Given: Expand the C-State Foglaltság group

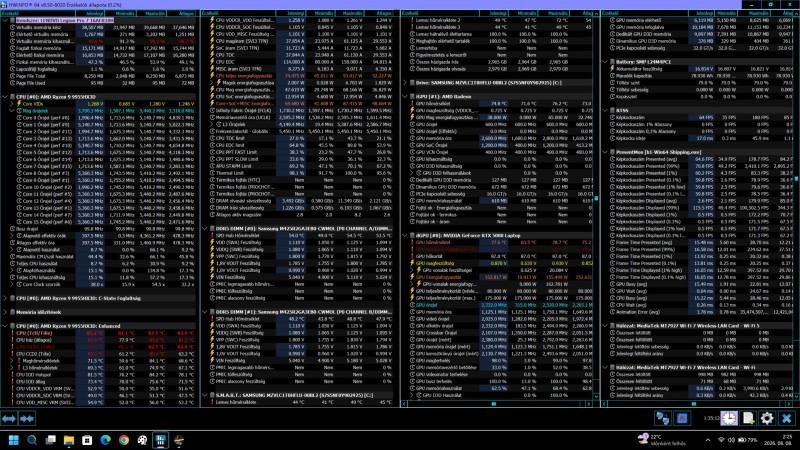Looking at the screenshot, I should tap(5, 298).
